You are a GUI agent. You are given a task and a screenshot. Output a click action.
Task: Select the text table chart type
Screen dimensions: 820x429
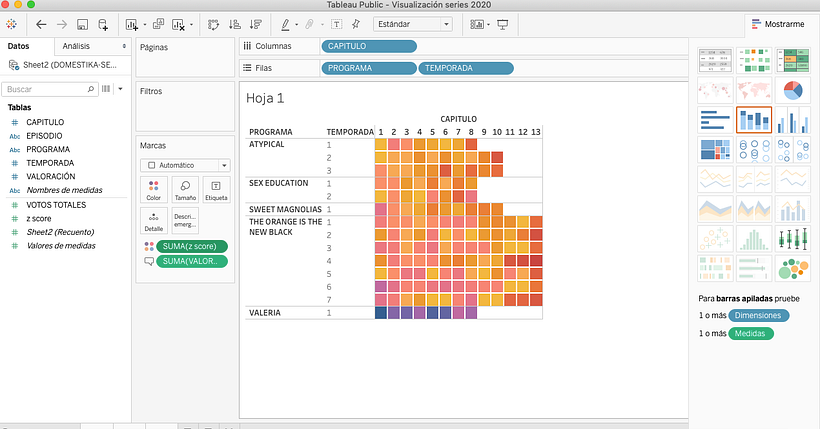(715, 61)
